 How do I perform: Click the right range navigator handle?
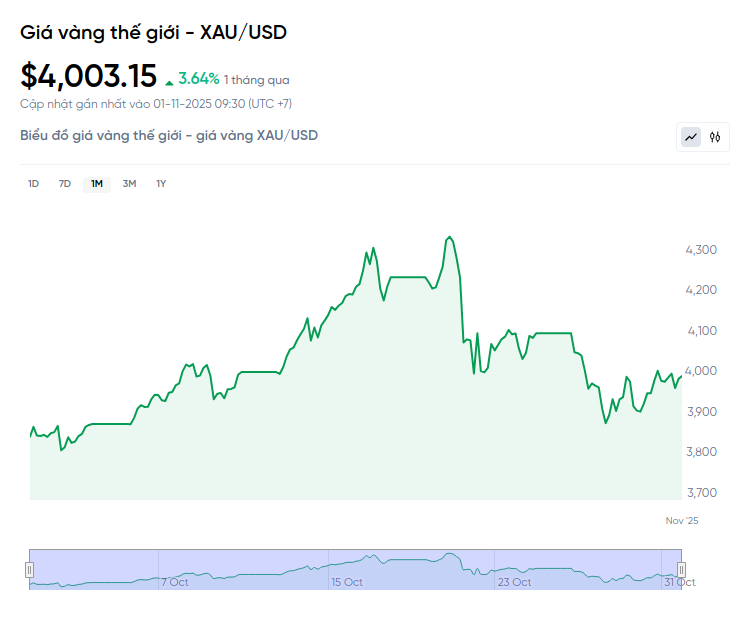[681, 569]
